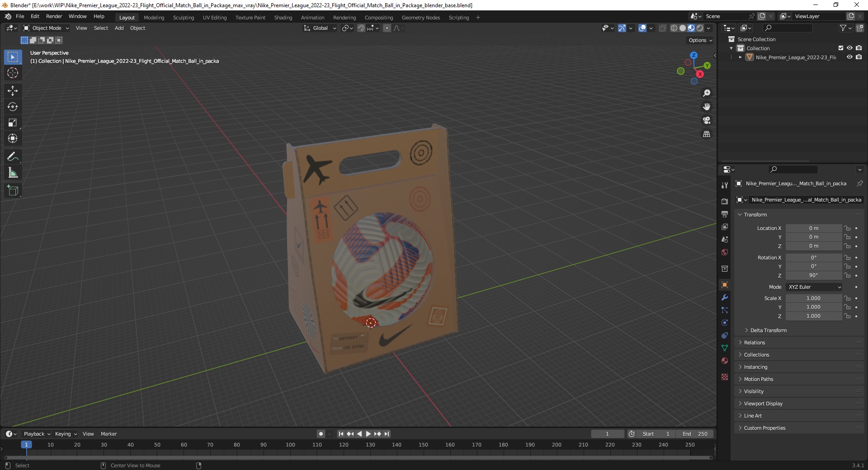The height and width of the screenshot is (470, 868).
Task: Switch to Geometry Nodes workspace tab
Action: 420,18
